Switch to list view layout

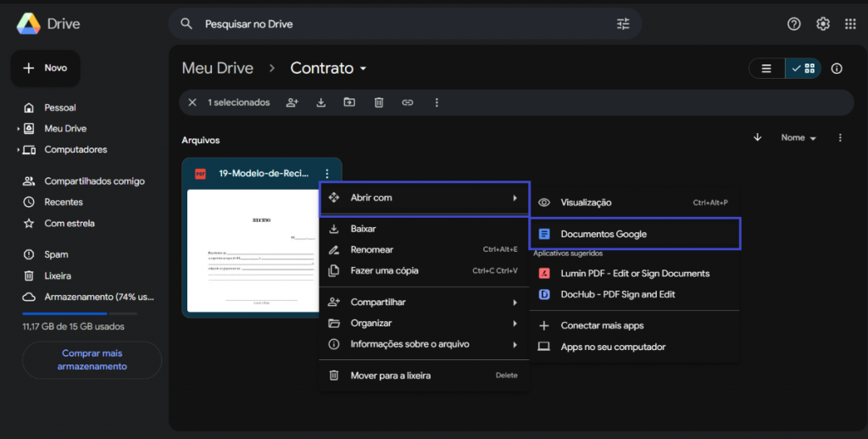[766, 69]
